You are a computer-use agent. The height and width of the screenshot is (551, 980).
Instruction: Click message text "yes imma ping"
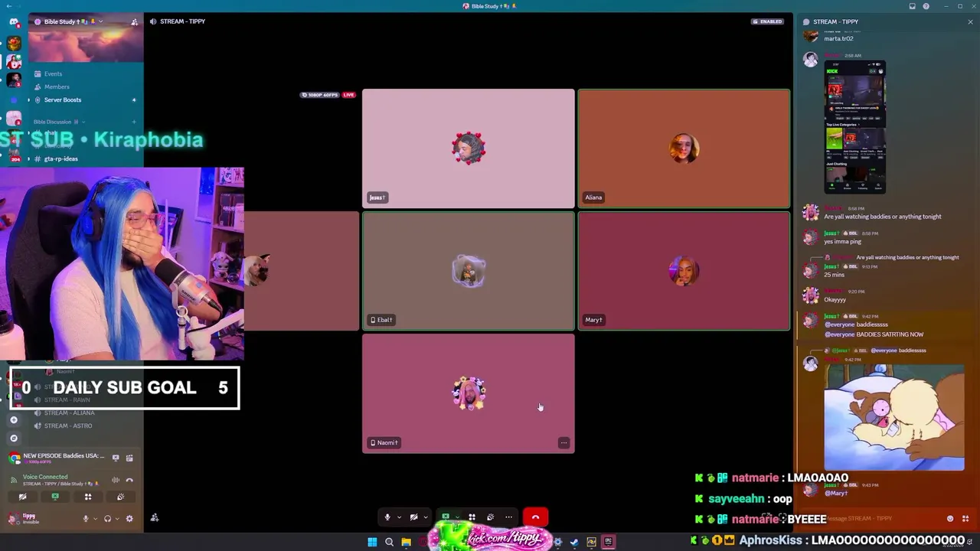pyautogui.click(x=842, y=241)
